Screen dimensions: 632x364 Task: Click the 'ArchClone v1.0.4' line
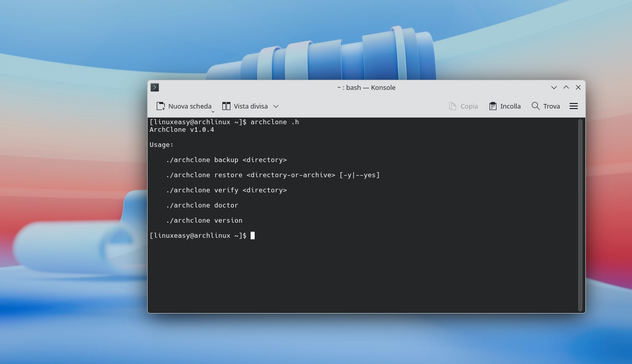coord(182,129)
